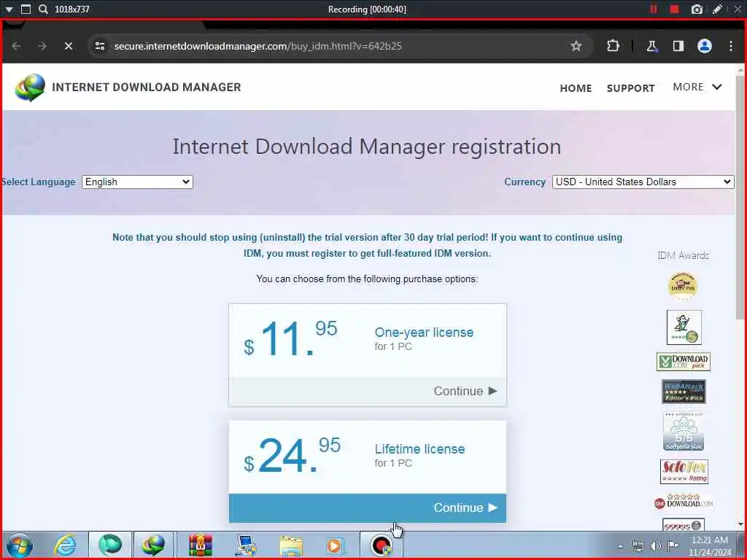Click the 'IDM Awards' sidebar heading

(683, 256)
